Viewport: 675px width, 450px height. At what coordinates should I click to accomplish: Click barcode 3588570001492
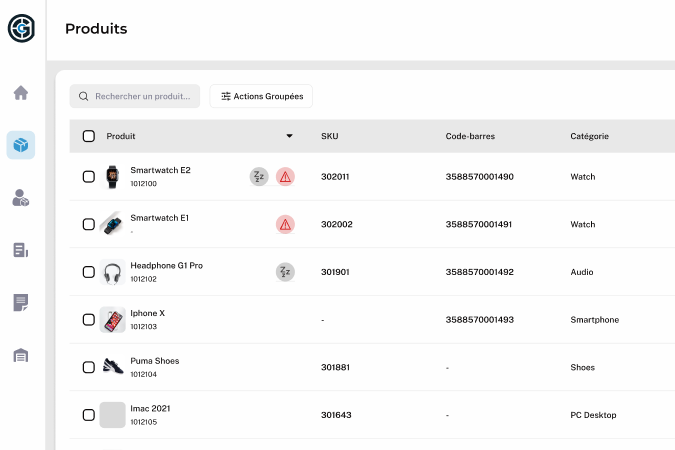click(480, 272)
